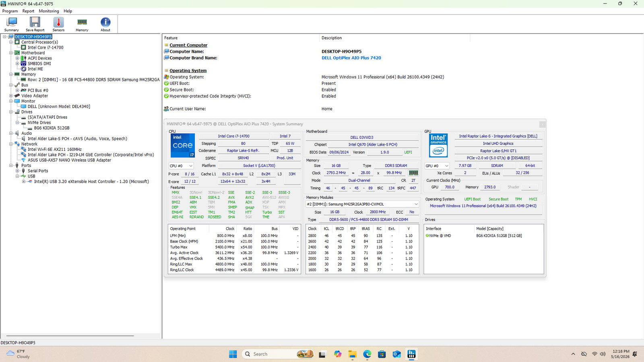Click the taskbar Search box
The image size is (644, 362).
pos(278,354)
